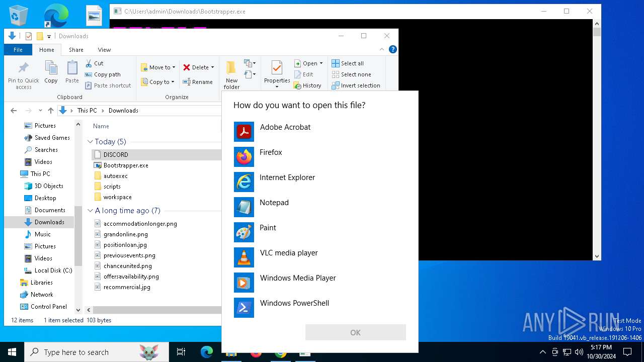Select the workspace folder
Image resolution: width=644 pixels, height=362 pixels.
pos(118,197)
